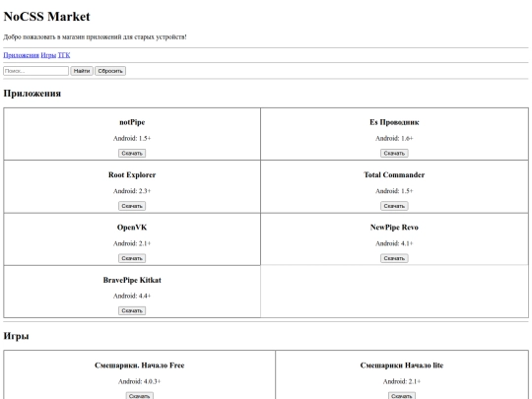This screenshot has width=532, height=399.
Task: Click Android: 2.3+ under Root Explorer
Action: [x=132, y=191]
